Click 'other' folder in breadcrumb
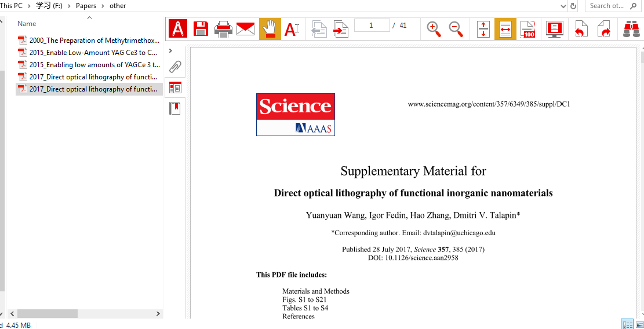The image size is (644, 329). point(118,6)
